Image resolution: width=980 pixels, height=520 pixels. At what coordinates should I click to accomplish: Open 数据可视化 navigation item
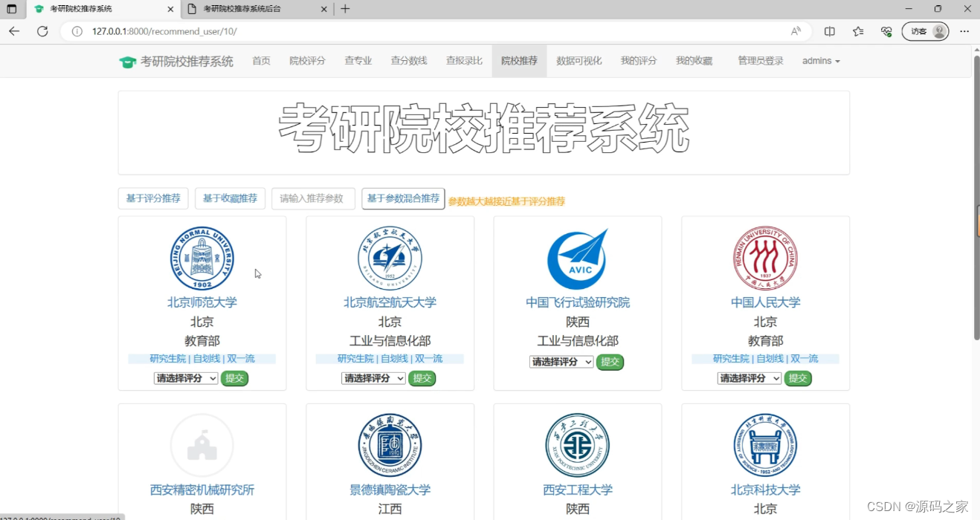tap(578, 61)
